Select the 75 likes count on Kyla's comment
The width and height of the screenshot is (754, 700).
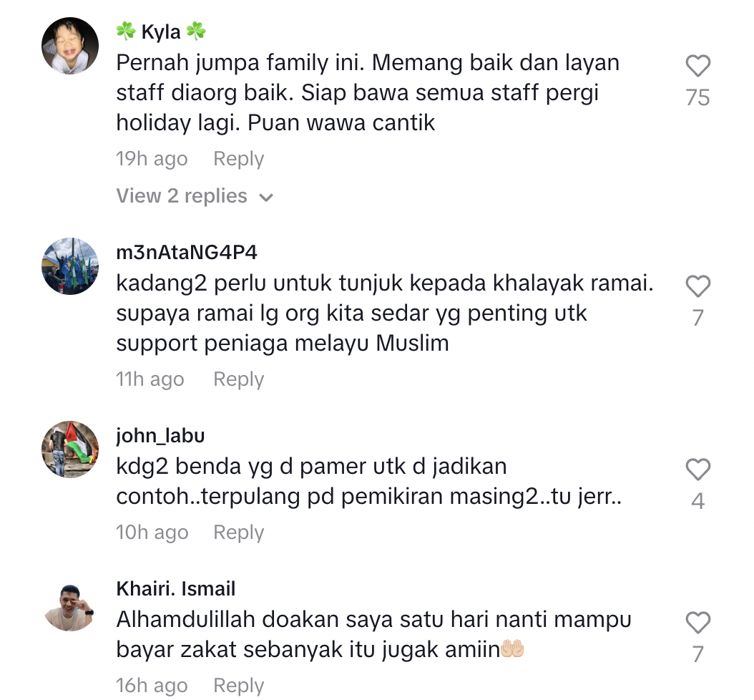[x=697, y=97]
